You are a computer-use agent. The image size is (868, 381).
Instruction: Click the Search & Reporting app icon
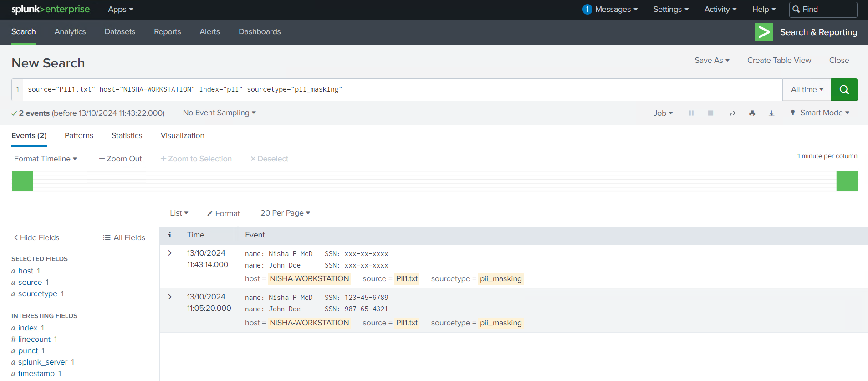click(x=764, y=32)
